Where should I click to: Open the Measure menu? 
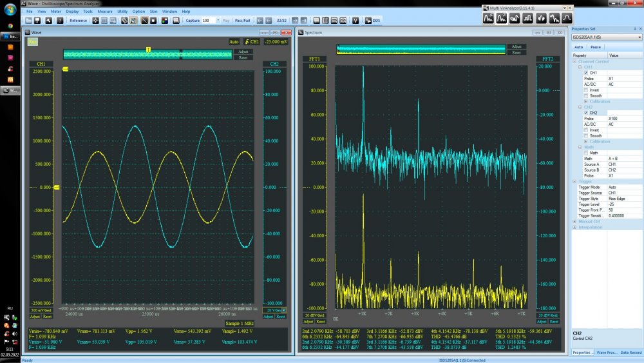[x=105, y=12]
